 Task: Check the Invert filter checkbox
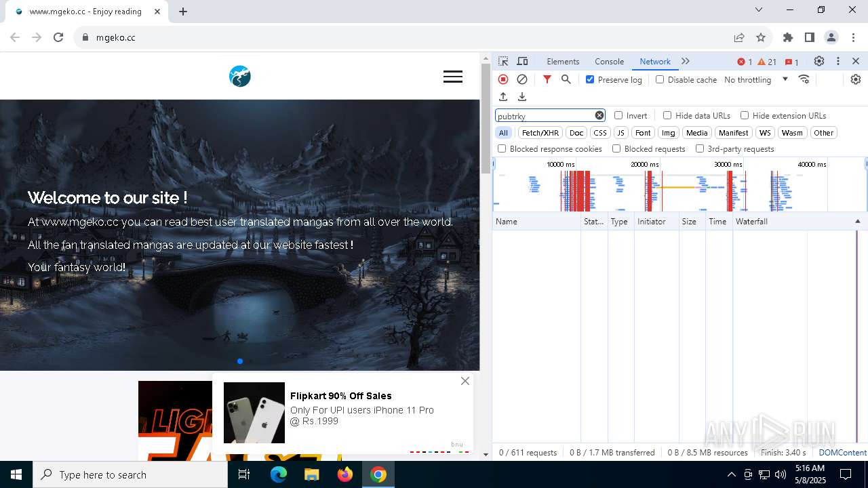(618, 115)
